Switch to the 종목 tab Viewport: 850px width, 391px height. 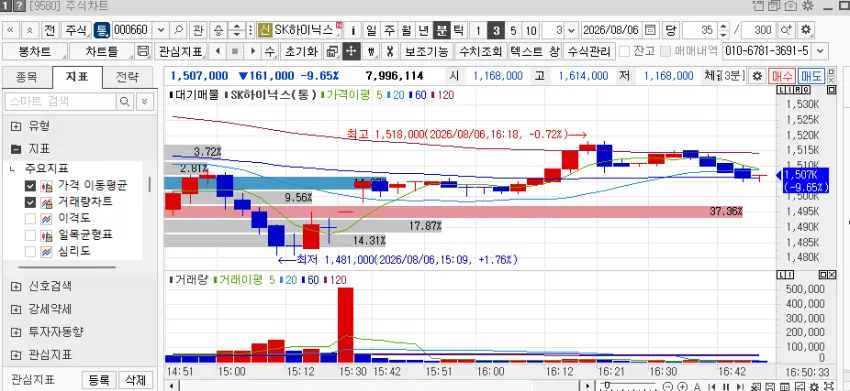coord(27,77)
